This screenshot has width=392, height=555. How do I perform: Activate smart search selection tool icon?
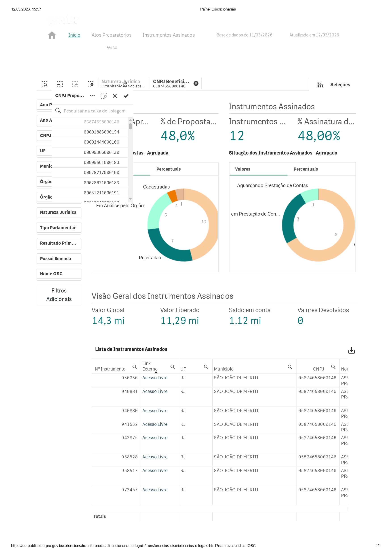44,84
